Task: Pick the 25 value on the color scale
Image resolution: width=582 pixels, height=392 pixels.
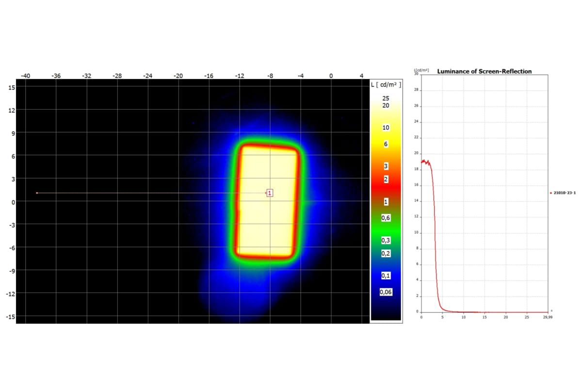Action: [386, 98]
